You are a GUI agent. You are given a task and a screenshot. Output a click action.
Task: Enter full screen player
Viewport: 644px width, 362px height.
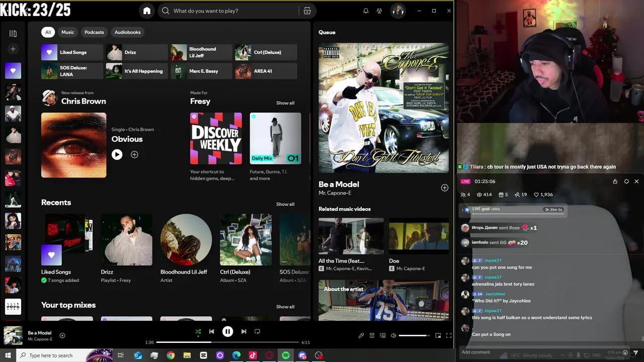click(449, 335)
